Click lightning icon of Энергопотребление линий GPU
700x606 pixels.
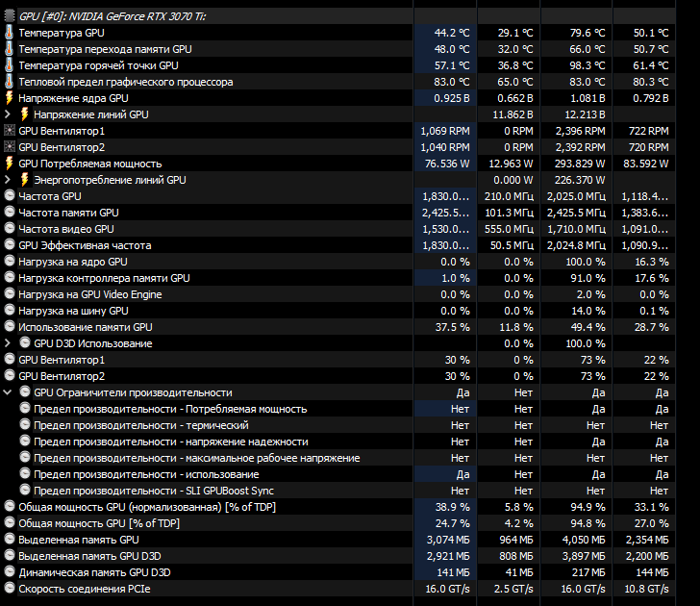click(25, 180)
